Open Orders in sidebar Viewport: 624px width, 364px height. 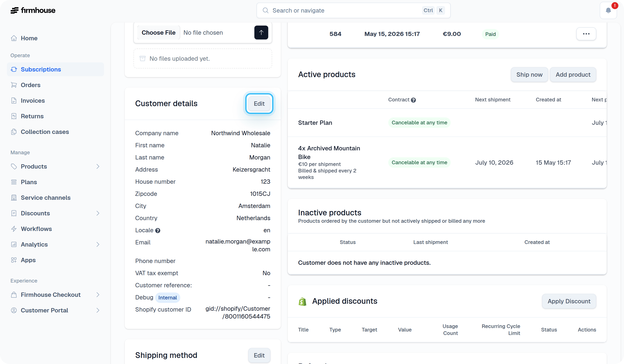pos(55,85)
